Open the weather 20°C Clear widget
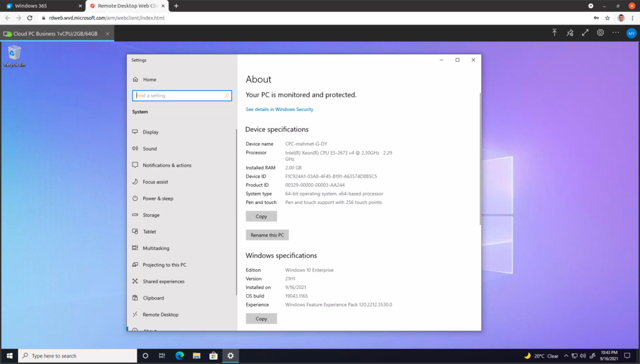 542,356
